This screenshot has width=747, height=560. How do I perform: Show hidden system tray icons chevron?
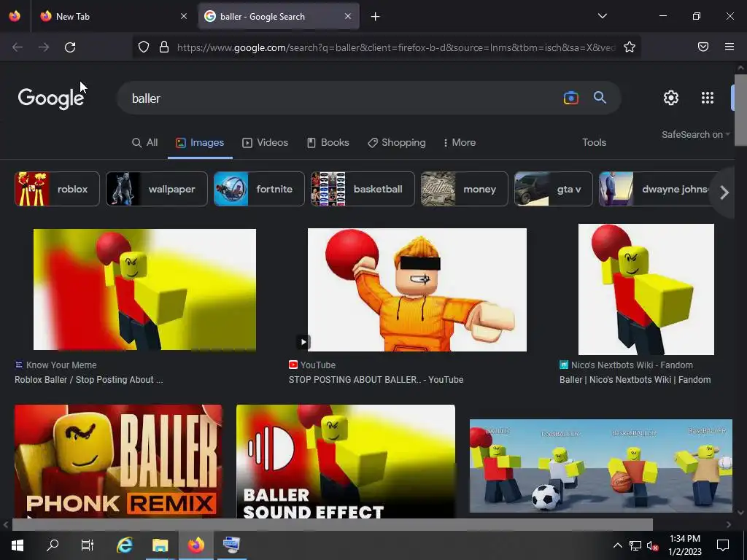(617, 545)
